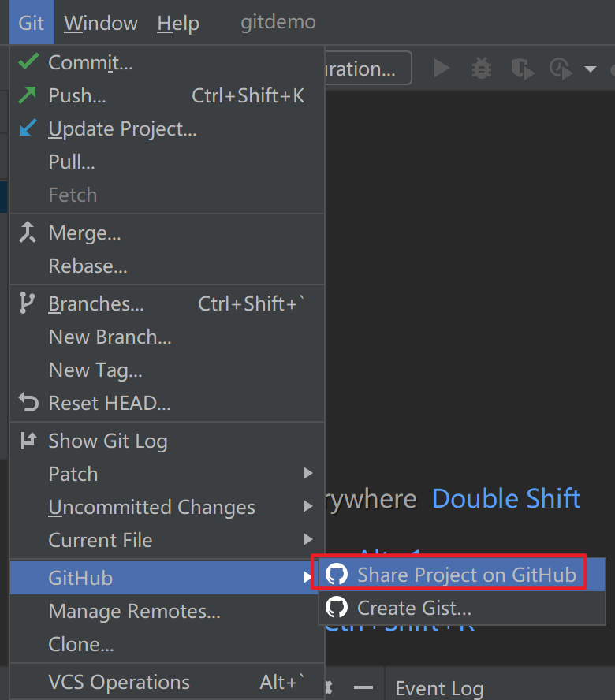Expand Current File submenu arrow
Viewport: 615px width, 700px height.
coord(307,539)
